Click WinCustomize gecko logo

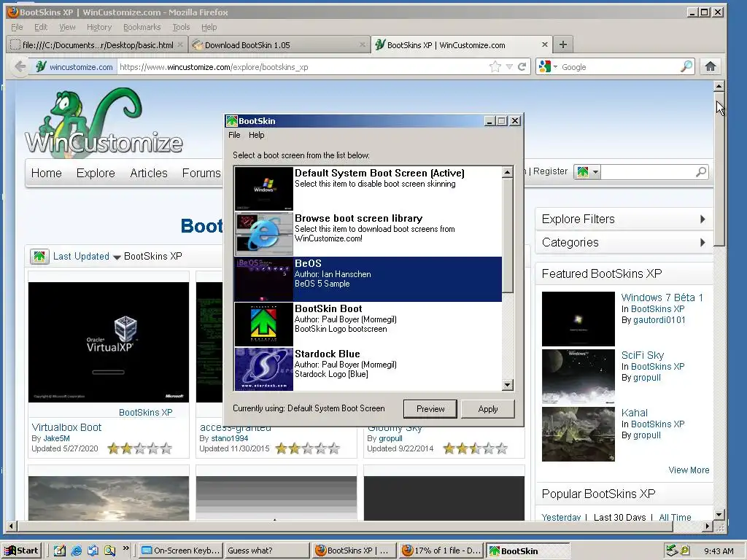(104, 122)
